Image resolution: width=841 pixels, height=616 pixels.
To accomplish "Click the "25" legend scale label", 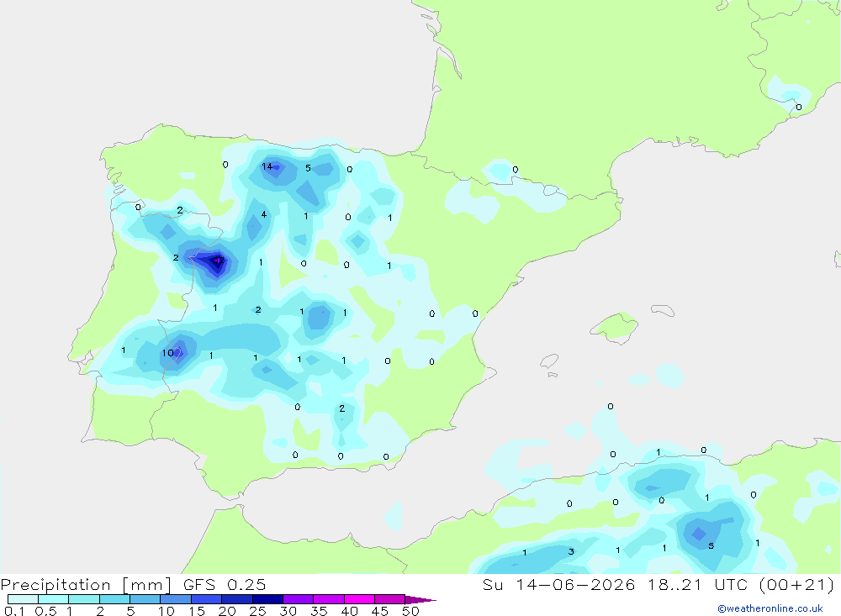I will coord(257,611).
